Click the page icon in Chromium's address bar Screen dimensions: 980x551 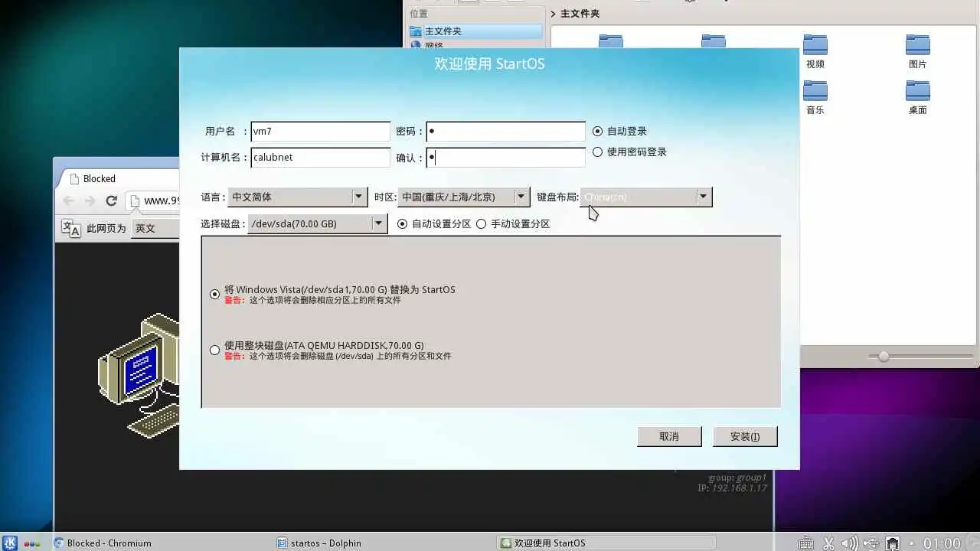click(135, 201)
